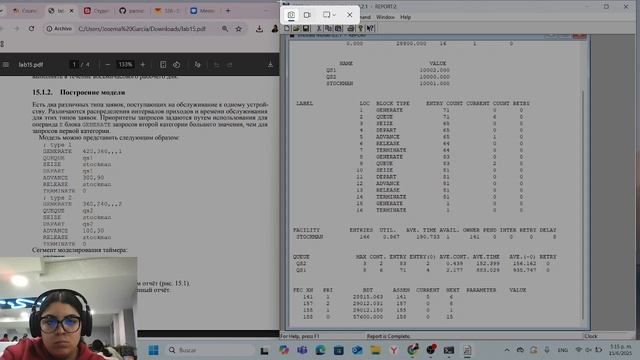This screenshot has height=360, width=640.
Task: Click the 133% zoom level field
Action: coord(125,64)
